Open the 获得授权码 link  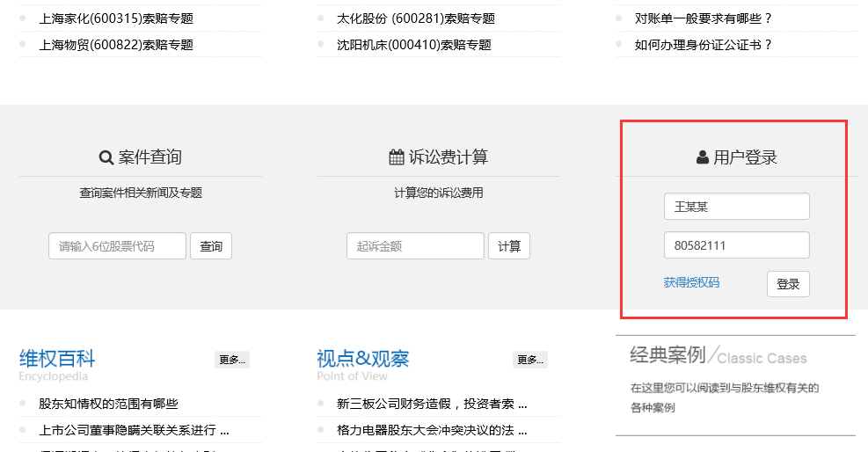[691, 282]
